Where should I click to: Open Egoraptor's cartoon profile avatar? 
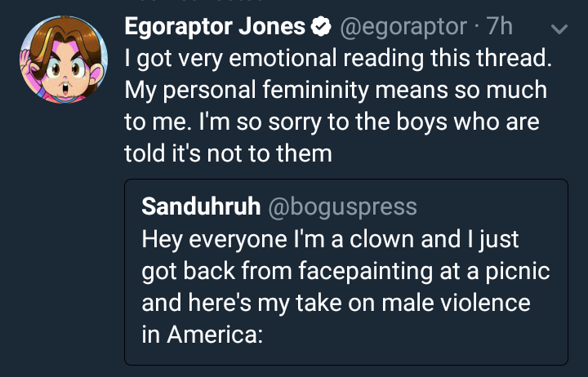click(x=64, y=60)
